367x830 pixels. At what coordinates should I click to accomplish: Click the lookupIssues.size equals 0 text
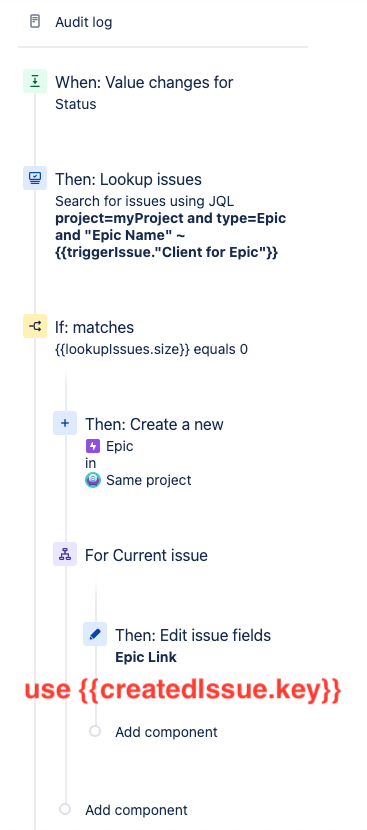(x=151, y=349)
